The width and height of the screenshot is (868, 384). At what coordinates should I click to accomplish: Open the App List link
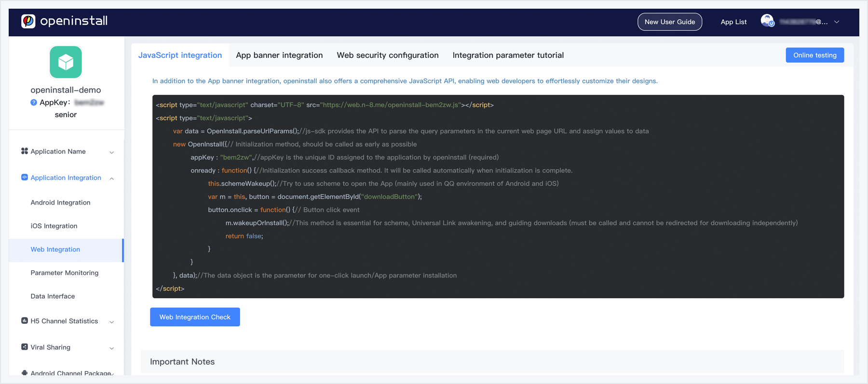tap(733, 22)
